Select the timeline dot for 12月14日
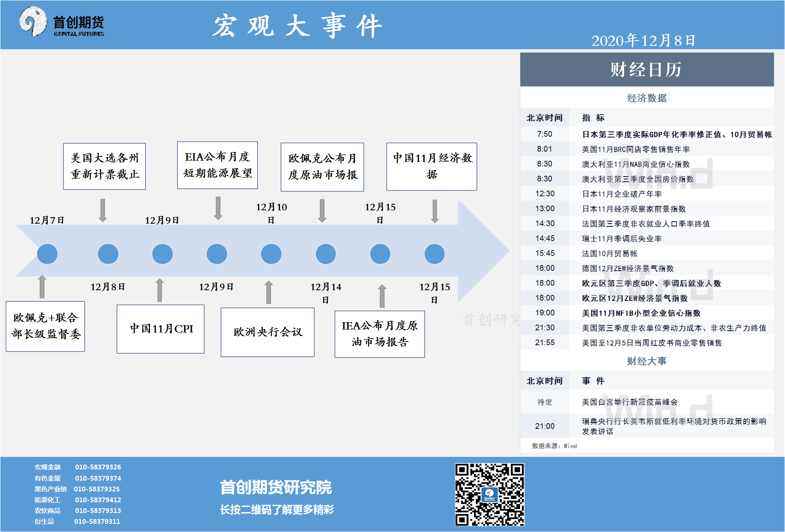 click(326, 254)
